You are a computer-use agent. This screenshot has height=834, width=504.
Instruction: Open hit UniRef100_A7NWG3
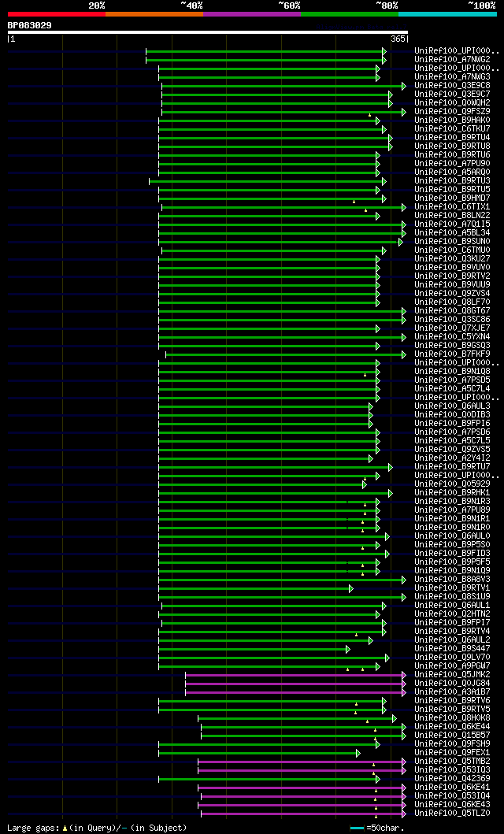pyautogui.click(x=453, y=76)
